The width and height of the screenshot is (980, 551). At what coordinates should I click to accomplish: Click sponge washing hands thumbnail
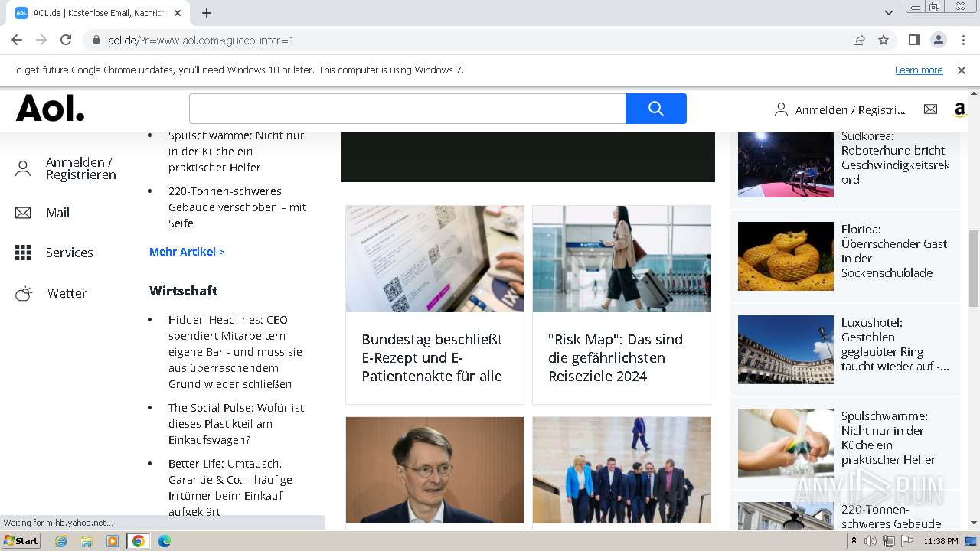[786, 443]
